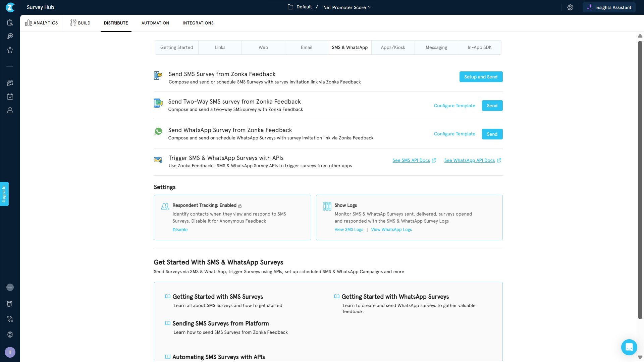644x362 pixels.
Task: Click the vertical Upgrade button
Action: 4,194
